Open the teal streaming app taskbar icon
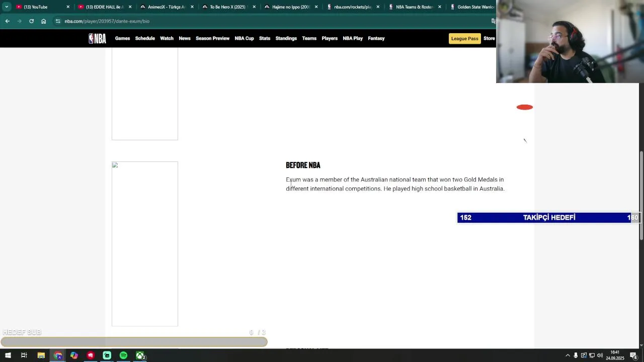The width and height of the screenshot is (644, 362). click(107, 355)
